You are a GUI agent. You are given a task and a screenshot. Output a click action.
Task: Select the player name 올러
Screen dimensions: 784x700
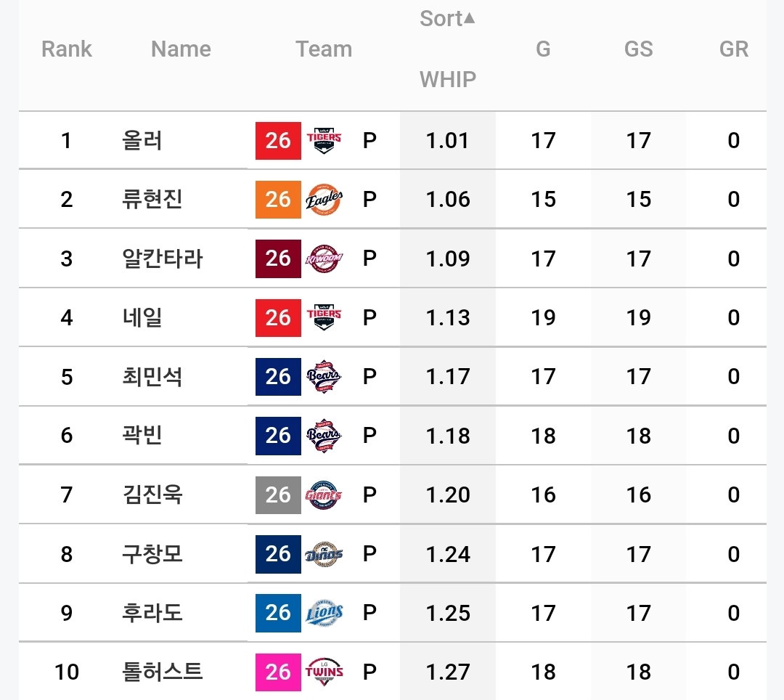pos(142,140)
